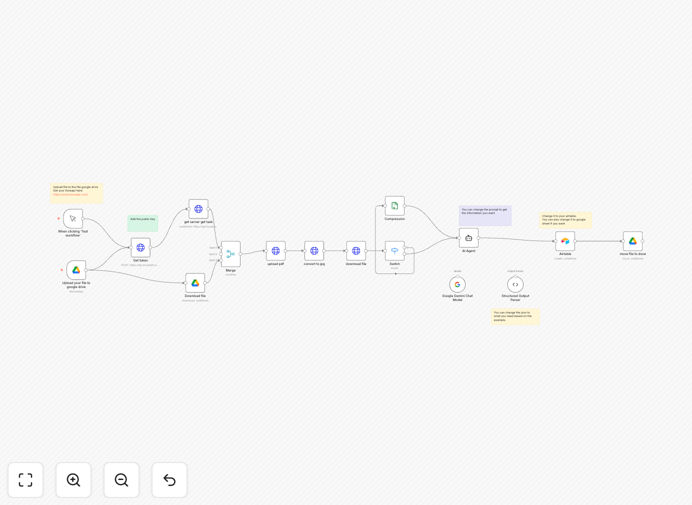
Task: Select the Google Drive upload trigger node
Action: click(x=76, y=270)
